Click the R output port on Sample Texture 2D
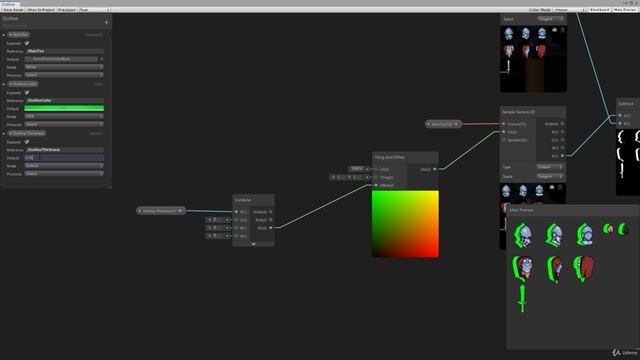 (x=562, y=132)
